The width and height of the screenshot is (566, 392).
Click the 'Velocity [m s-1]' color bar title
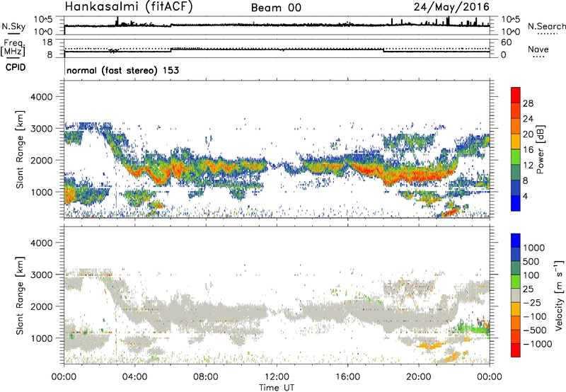559,295
